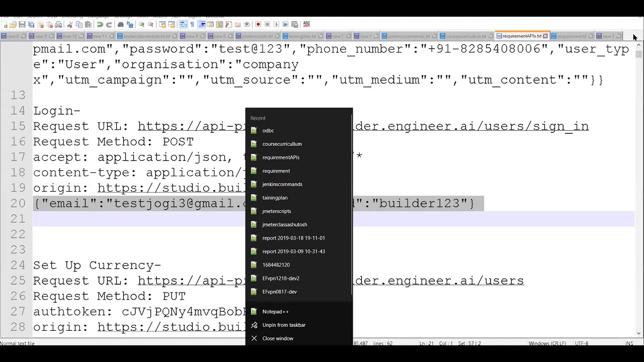Save the recorded macro icon
This screenshot has width=644, height=362.
[294, 24]
